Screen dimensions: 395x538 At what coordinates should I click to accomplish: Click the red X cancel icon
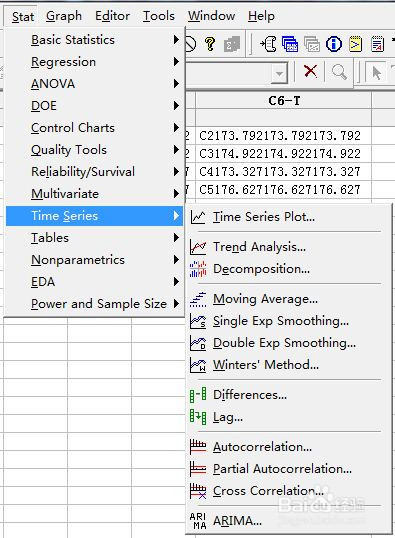(x=310, y=71)
